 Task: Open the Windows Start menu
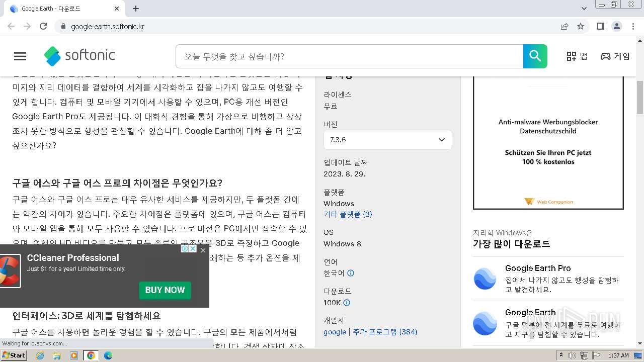(14, 355)
